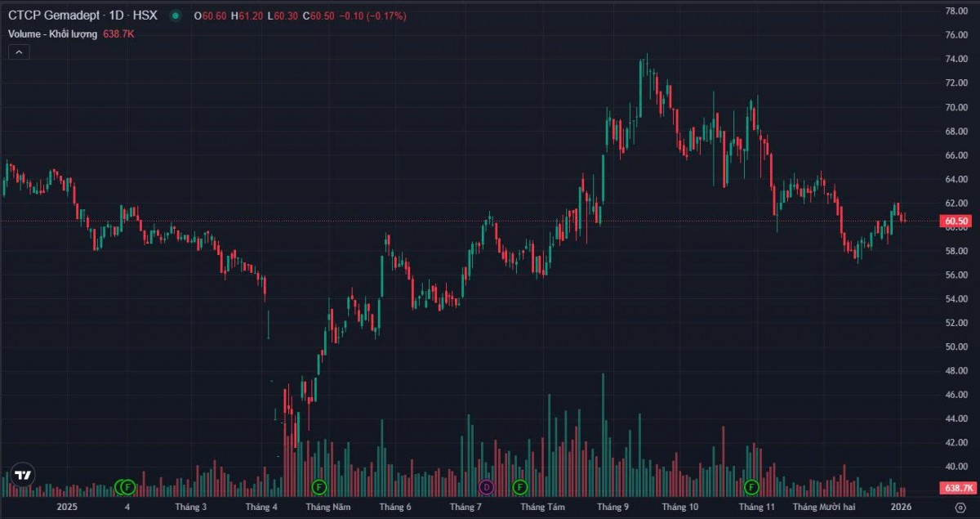Viewport: 980px width, 519px height.
Task: Click the 50.00 price axis label
Action: [x=955, y=347]
